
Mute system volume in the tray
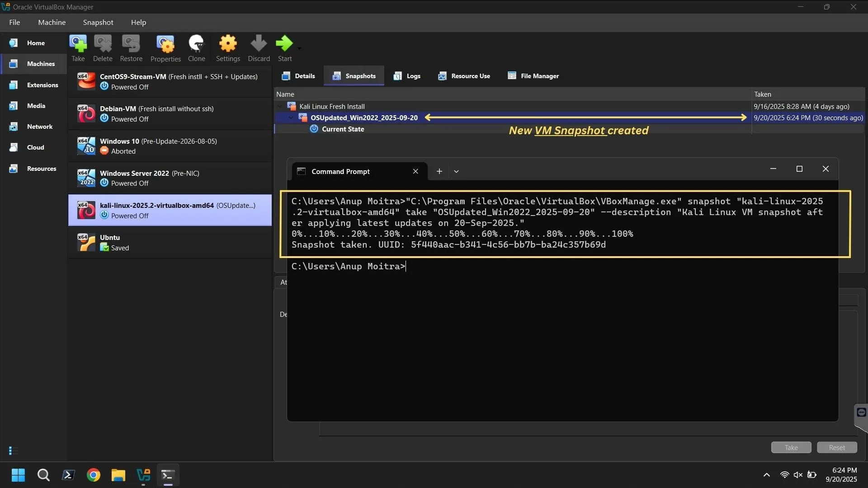[x=798, y=475]
